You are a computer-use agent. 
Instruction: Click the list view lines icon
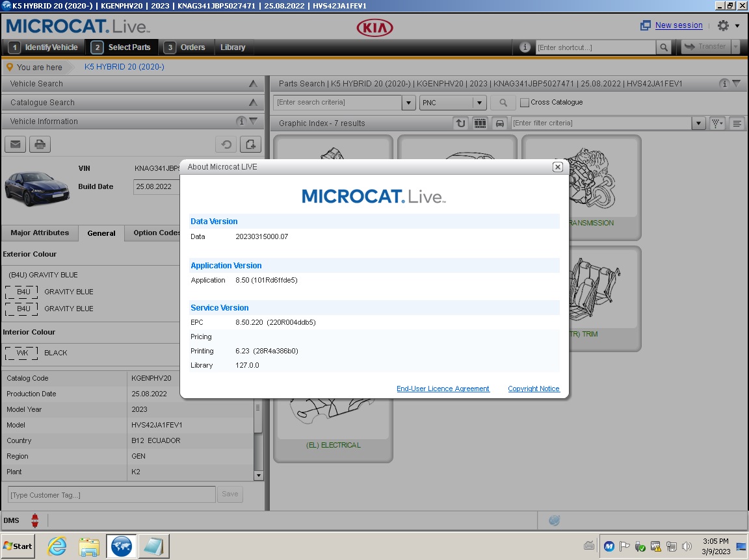pyautogui.click(x=737, y=123)
